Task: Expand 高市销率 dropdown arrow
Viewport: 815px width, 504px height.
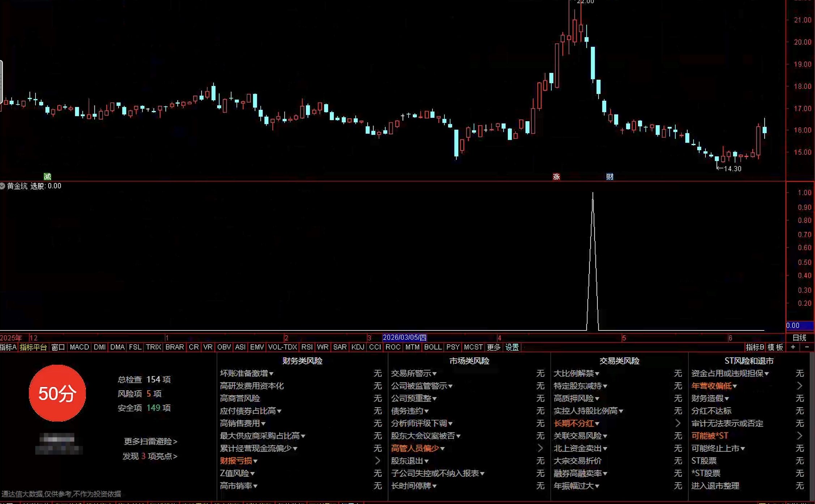Action: (255, 486)
